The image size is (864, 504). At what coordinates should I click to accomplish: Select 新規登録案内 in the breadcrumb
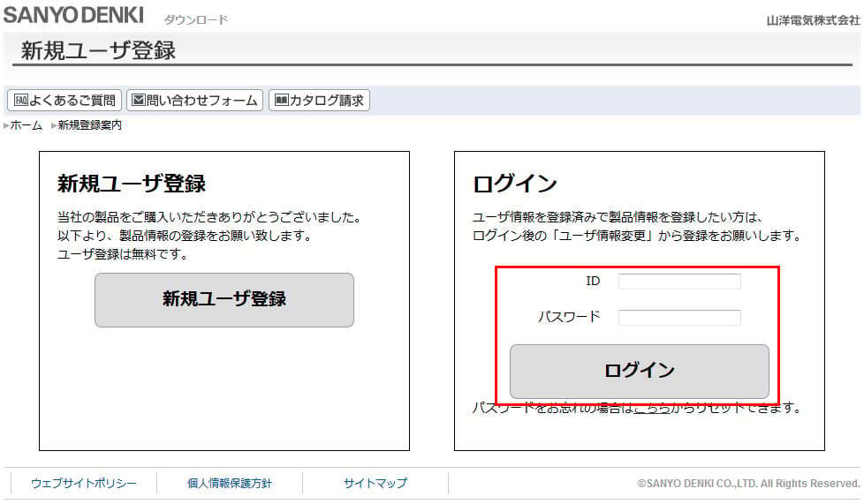click(x=90, y=125)
